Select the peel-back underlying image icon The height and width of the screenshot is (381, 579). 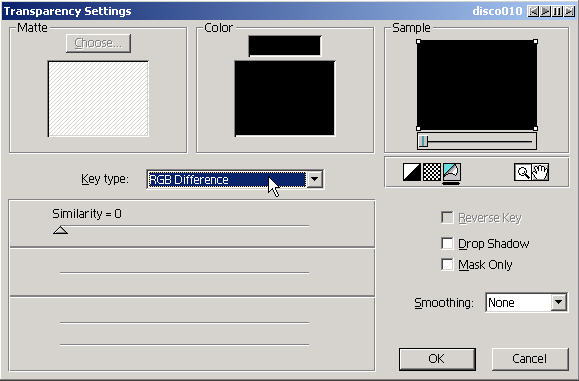452,172
